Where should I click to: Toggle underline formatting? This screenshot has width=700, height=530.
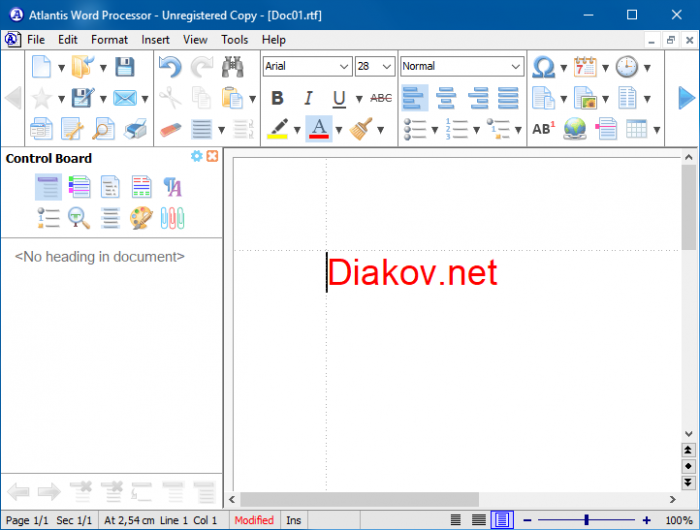point(339,98)
